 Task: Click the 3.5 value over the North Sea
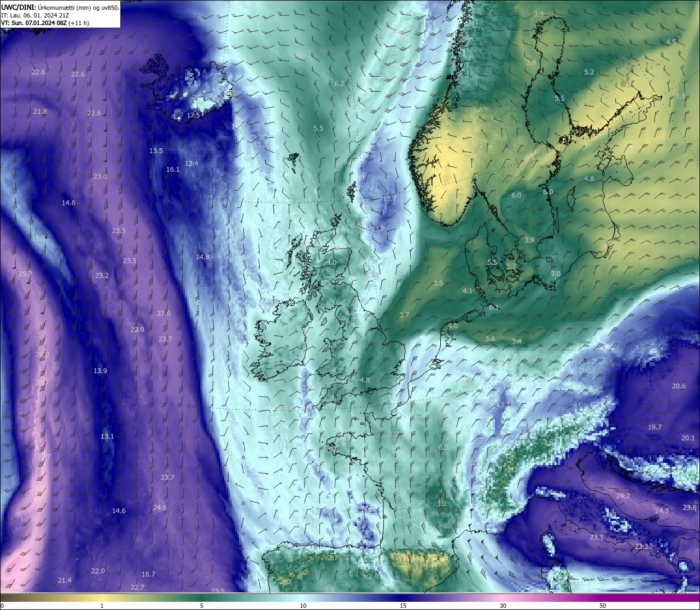[437, 283]
